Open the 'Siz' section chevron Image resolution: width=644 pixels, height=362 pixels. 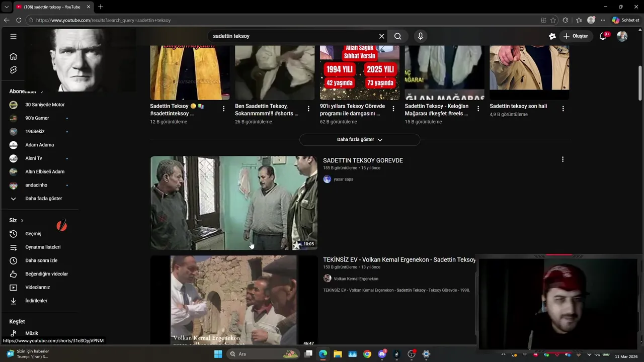coord(22,221)
